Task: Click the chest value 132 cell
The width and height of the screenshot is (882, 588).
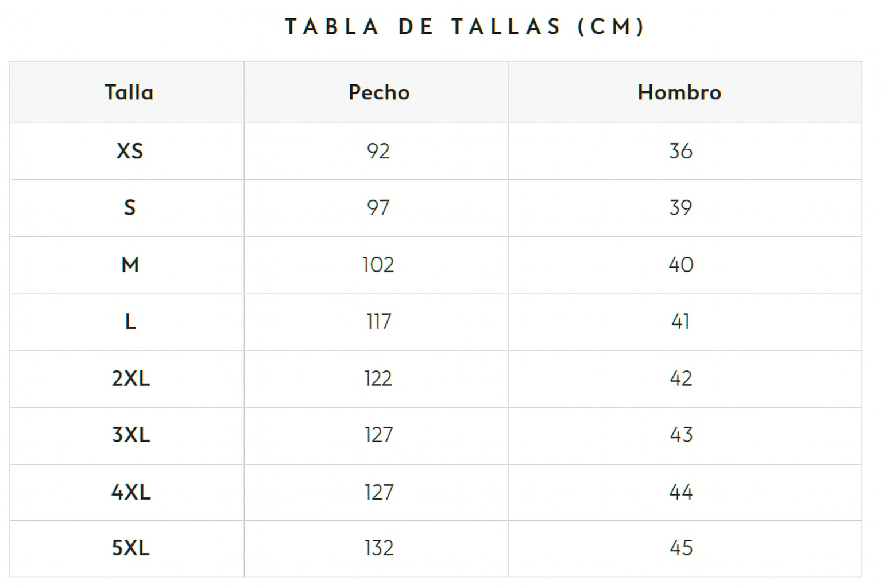Action: click(379, 548)
